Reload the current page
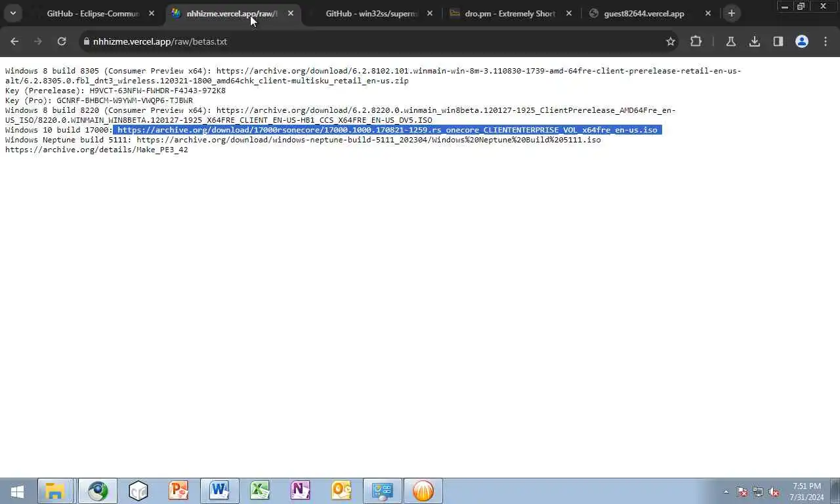 coord(62,41)
